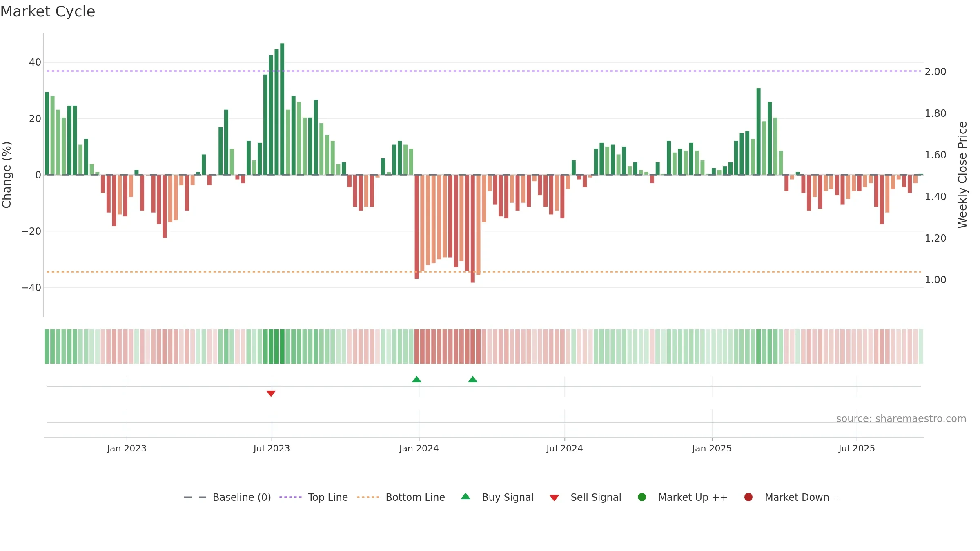Click the orange dotted Bottom Line legend sample

[368, 497]
